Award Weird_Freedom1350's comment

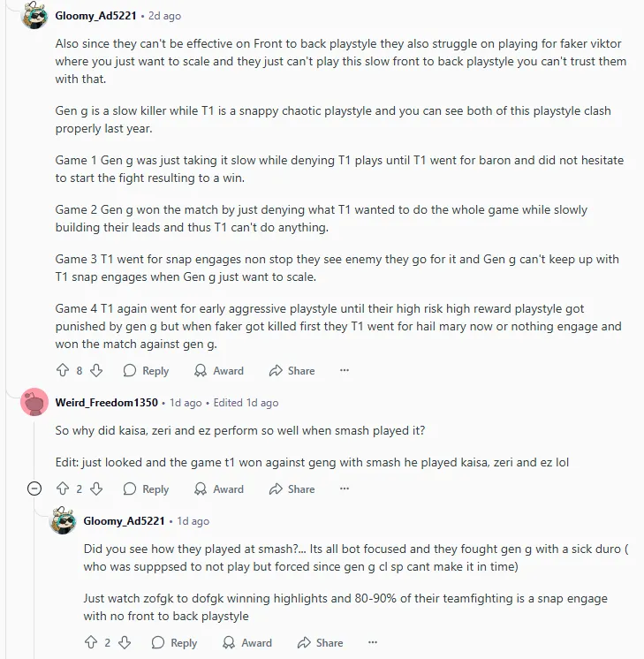pos(219,489)
